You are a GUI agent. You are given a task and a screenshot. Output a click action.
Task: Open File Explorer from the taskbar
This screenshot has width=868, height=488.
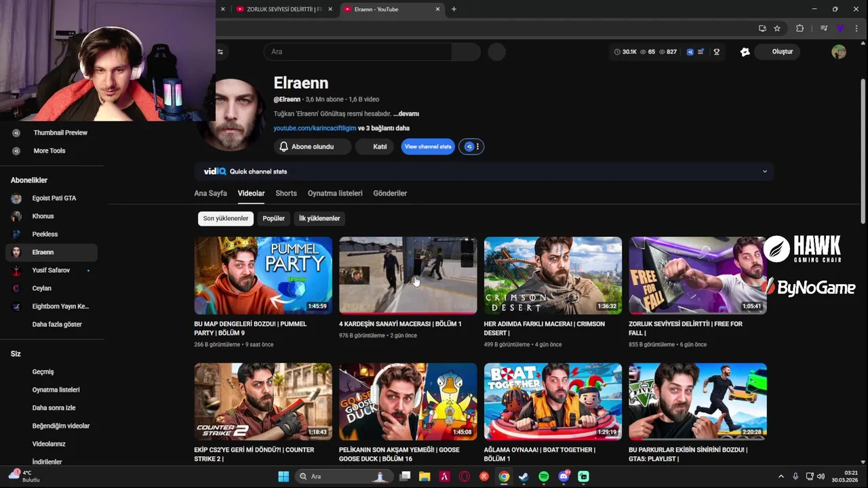click(425, 476)
